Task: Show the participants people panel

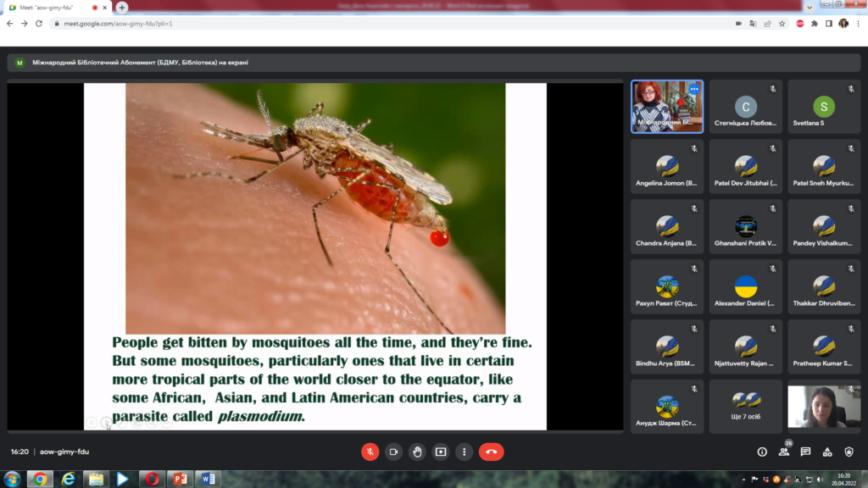Action: click(x=784, y=452)
